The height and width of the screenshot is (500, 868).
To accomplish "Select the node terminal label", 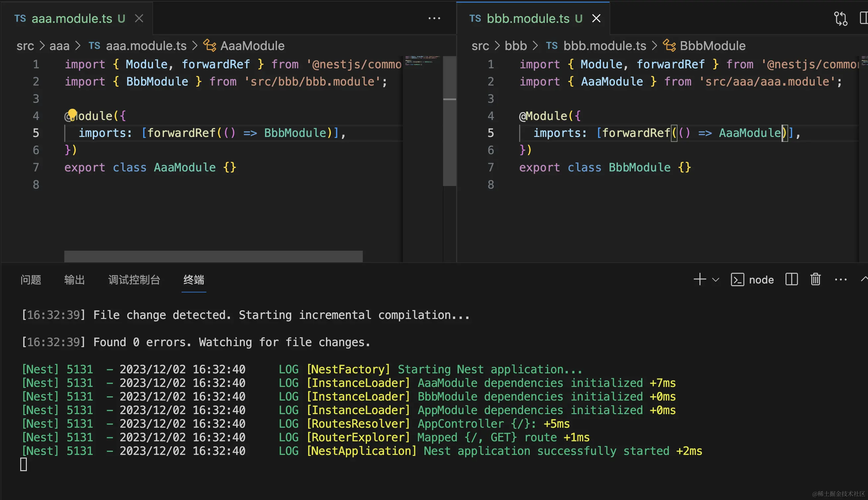I will coord(761,280).
